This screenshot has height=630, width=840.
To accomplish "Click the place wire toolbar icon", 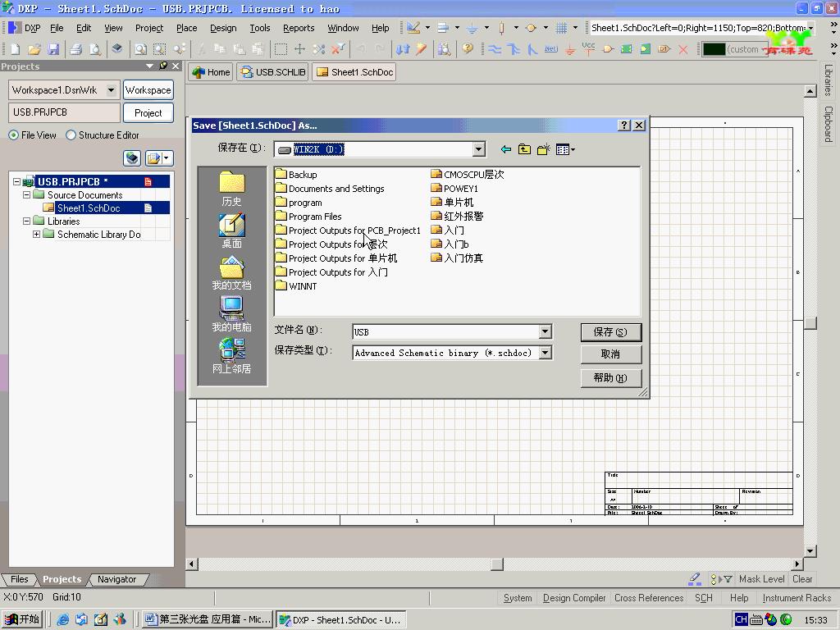I will (x=495, y=49).
